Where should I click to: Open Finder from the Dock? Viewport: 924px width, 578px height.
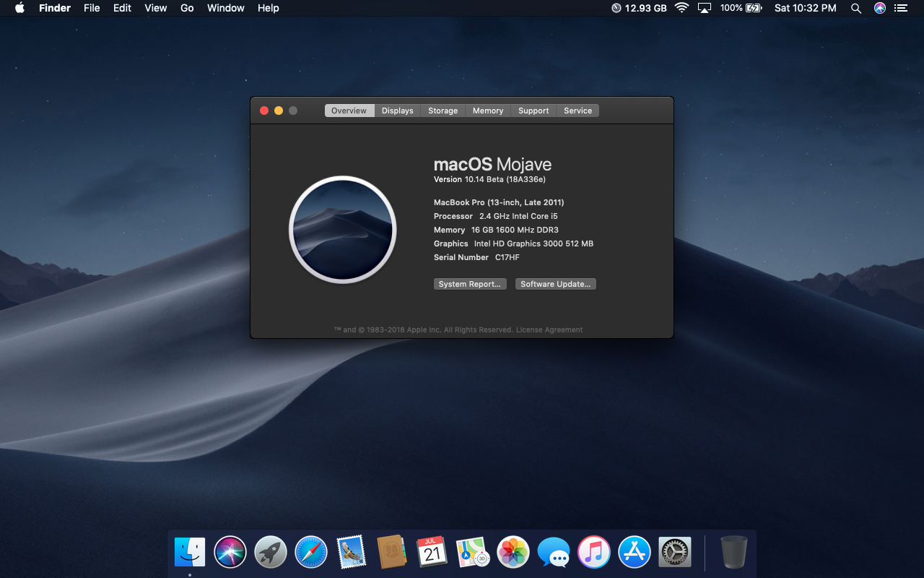click(190, 553)
